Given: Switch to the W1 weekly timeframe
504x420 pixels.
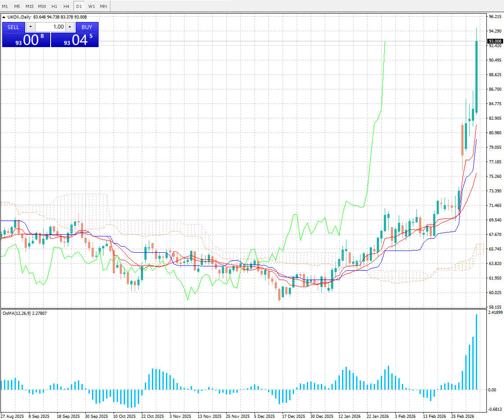Looking at the screenshot, I should point(91,6).
